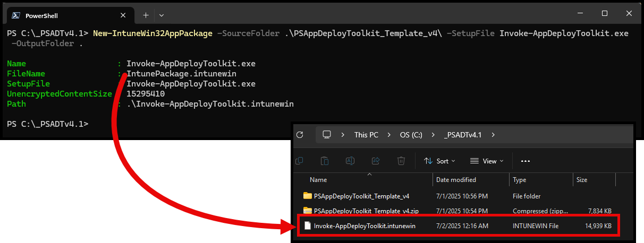Click the _PSADTv4.1 breadcrumb

[462, 135]
